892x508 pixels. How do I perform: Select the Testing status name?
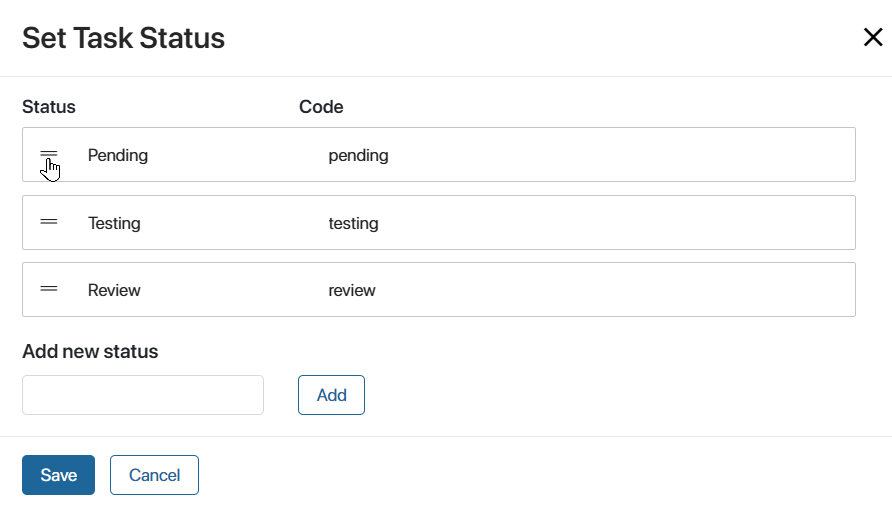114,223
